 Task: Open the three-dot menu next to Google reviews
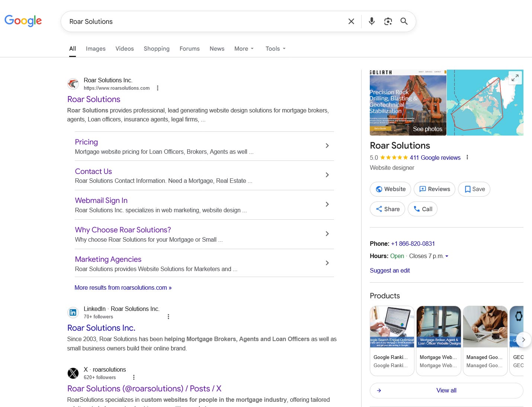coord(467,158)
